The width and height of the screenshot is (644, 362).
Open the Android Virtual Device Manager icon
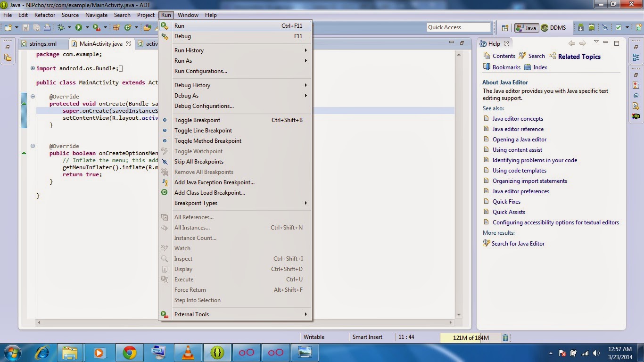(592, 27)
